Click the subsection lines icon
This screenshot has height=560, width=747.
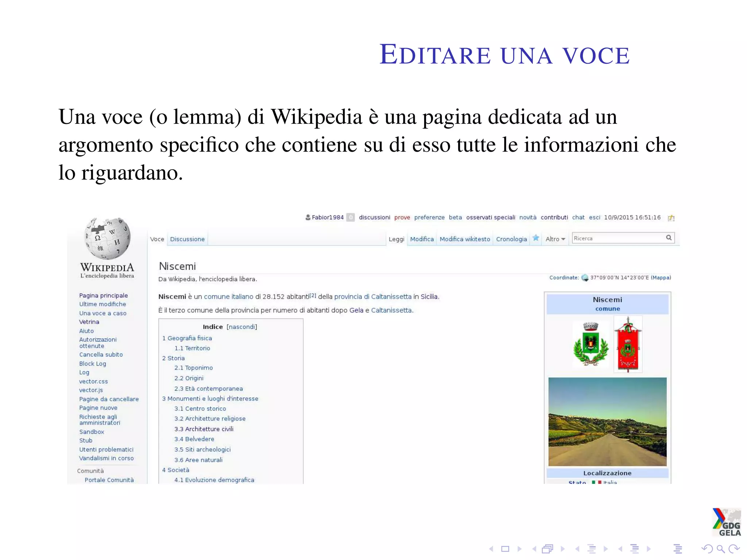point(591,549)
